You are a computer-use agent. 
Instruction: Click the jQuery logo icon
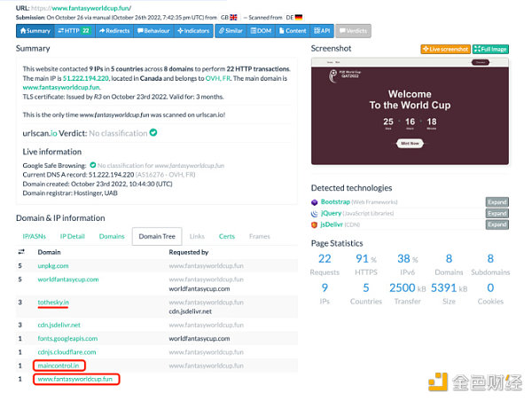point(315,214)
